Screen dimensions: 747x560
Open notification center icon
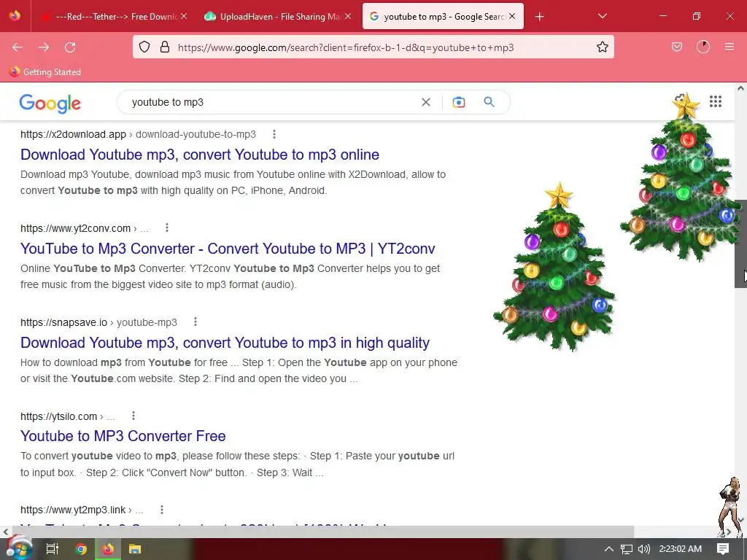tap(723, 549)
